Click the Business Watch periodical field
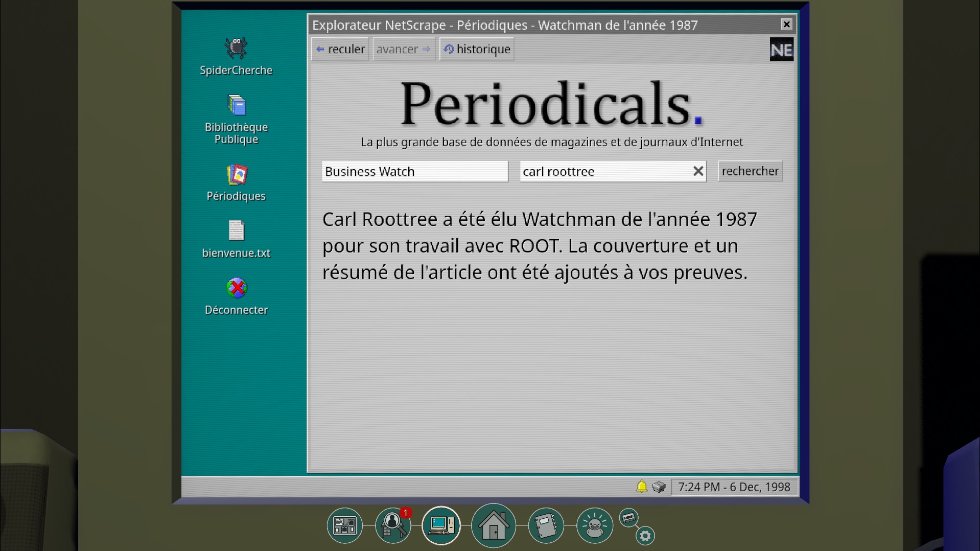Image resolution: width=980 pixels, height=551 pixels. click(x=414, y=172)
